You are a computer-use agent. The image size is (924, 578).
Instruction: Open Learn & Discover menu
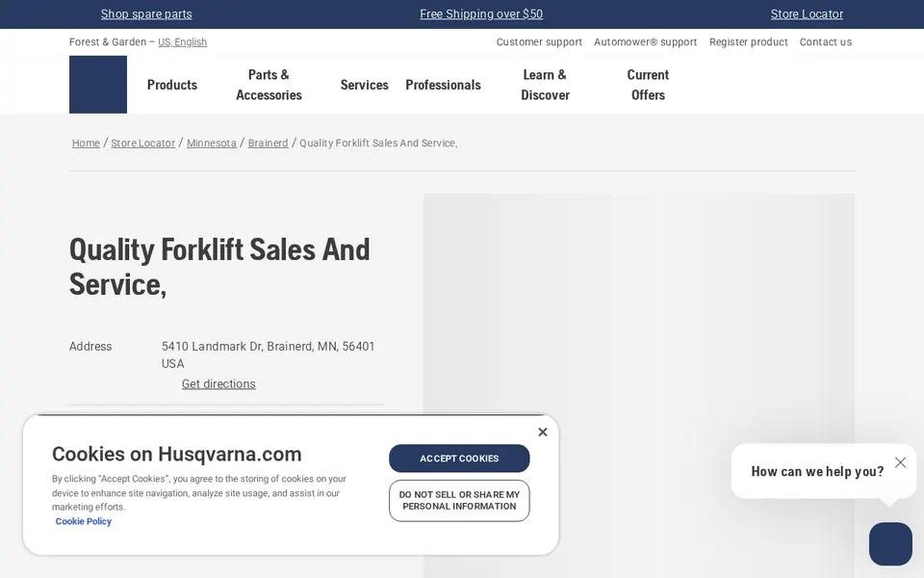coord(545,85)
